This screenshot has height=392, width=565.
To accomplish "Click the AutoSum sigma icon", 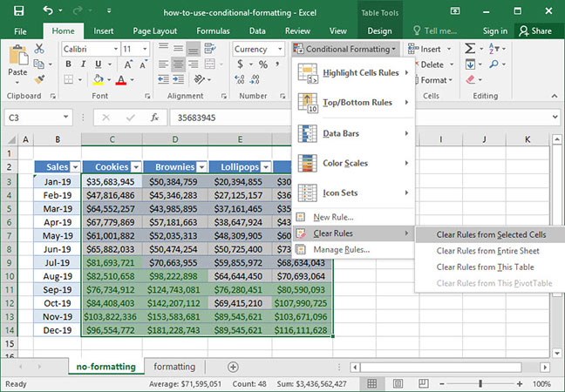I will [x=469, y=49].
